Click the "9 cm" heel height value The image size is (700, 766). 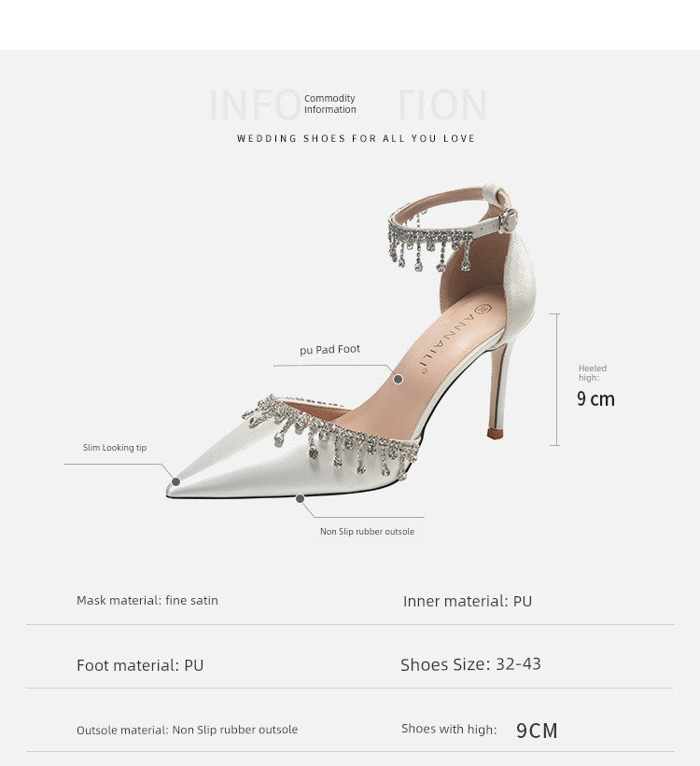pyautogui.click(x=595, y=399)
